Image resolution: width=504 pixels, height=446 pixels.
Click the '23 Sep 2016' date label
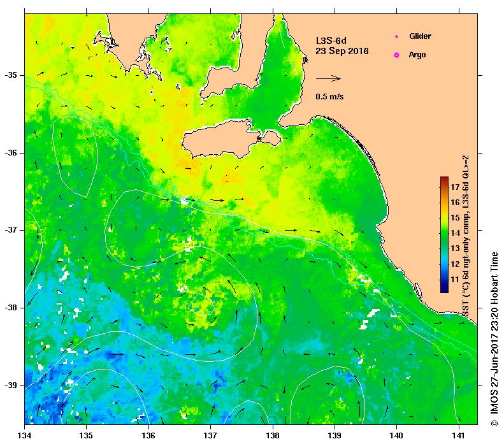click(342, 51)
